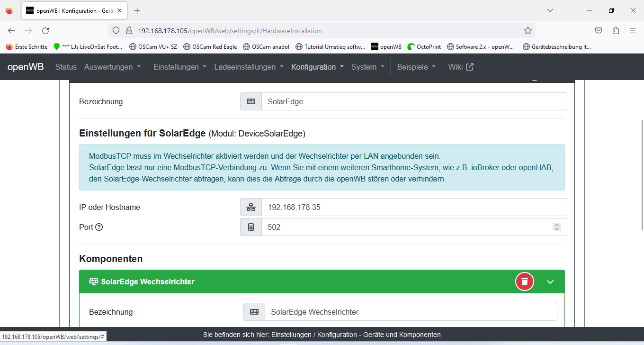The height and width of the screenshot is (345, 644).
Task: Show the list of all open tabs
Action: click(550, 10)
